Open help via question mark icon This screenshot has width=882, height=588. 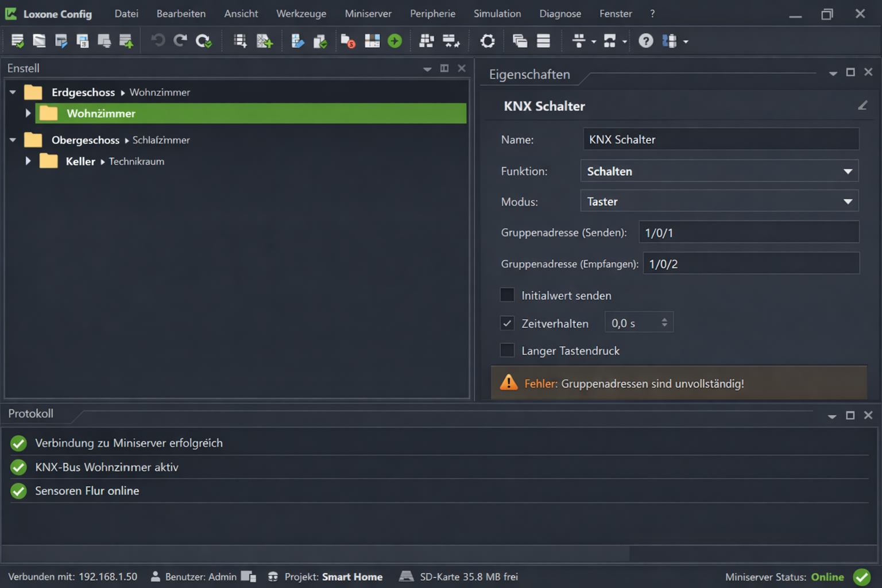(x=646, y=41)
